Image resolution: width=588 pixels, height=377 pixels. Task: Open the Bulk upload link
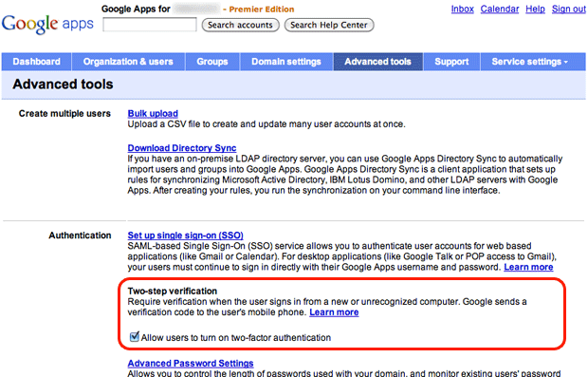click(153, 113)
